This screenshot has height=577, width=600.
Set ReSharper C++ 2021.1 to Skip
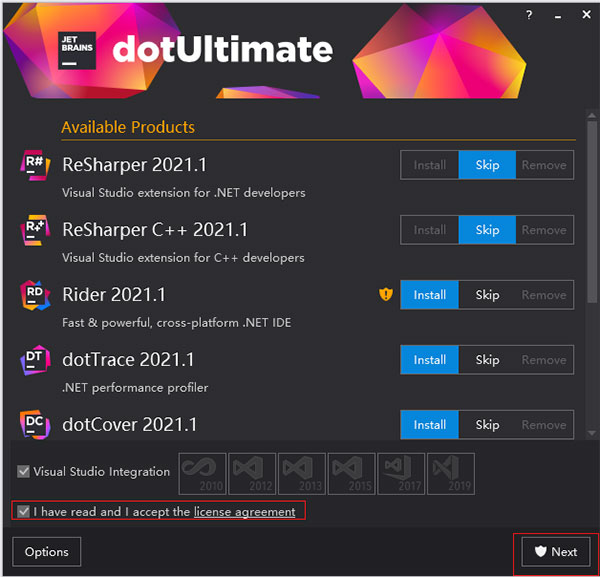tap(487, 230)
